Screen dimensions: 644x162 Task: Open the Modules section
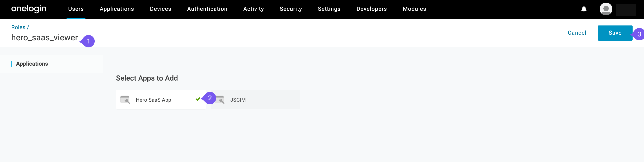(x=414, y=9)
